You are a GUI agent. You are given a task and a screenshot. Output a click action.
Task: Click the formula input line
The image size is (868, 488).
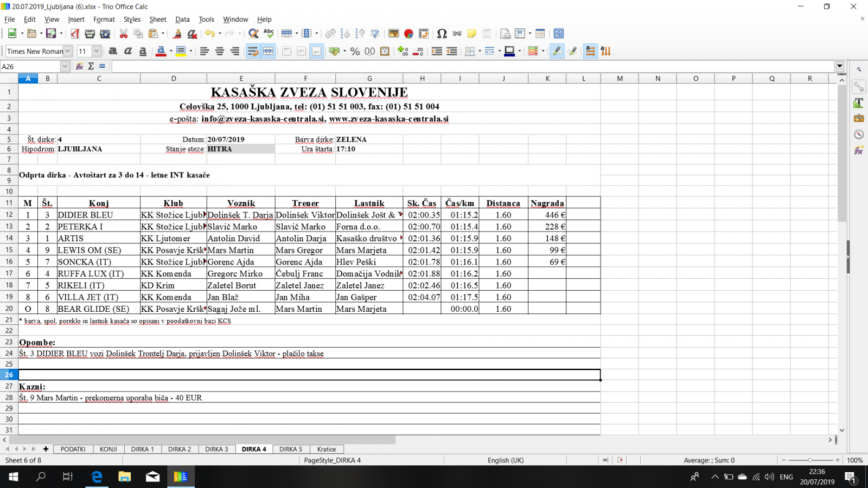(x=472, y=66)
